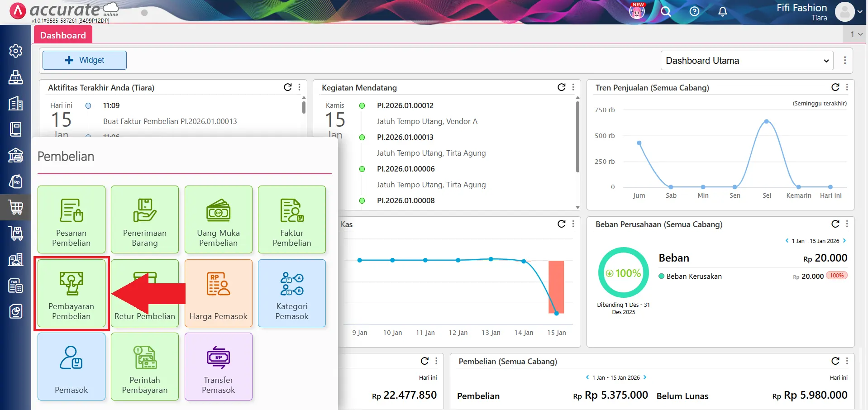Open the Pesanan Pembelian tile
Image resolution: width=868 pixels, height=410 pixels.
pos(71,219)
